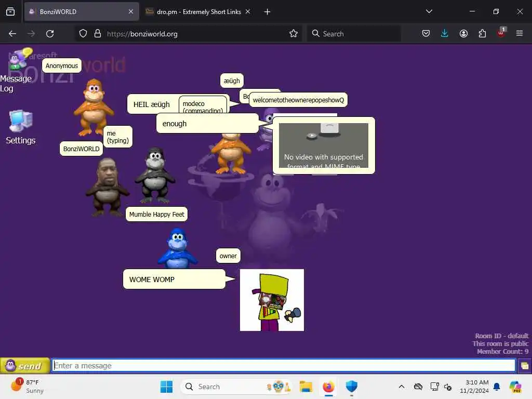532x399 pixels.
Task: Save page to Pocket
Action: point(426,34)
